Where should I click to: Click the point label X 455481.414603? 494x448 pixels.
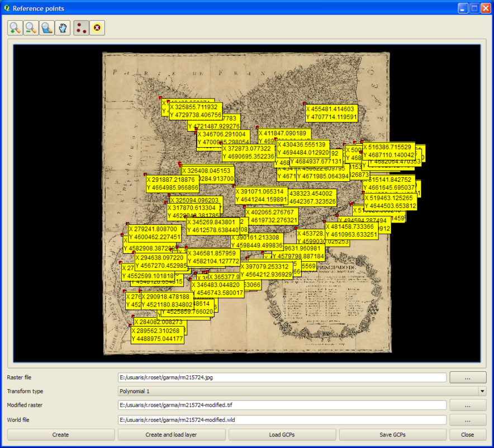(x=331, y=113)
